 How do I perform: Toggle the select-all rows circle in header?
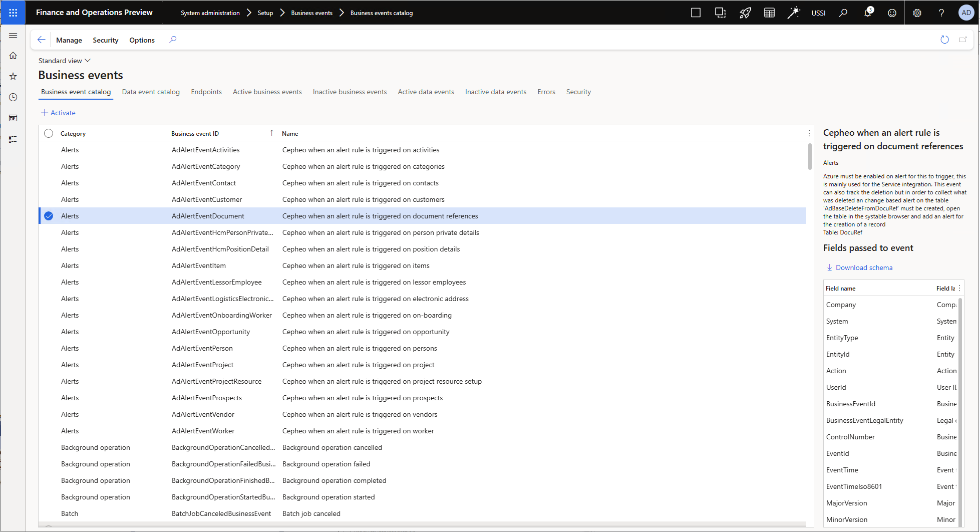pyautogui.click(x=49, y=133)
